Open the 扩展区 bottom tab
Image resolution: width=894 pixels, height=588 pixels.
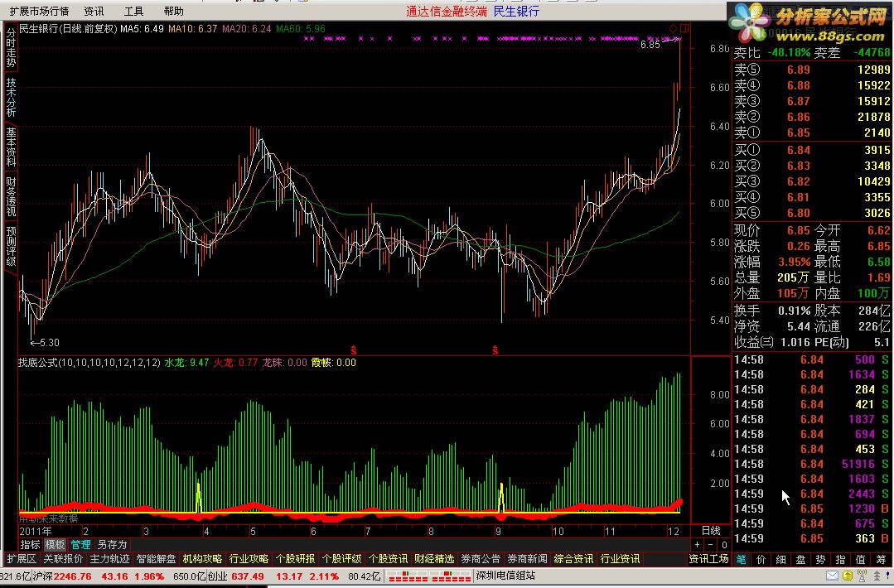pos(21,559)
